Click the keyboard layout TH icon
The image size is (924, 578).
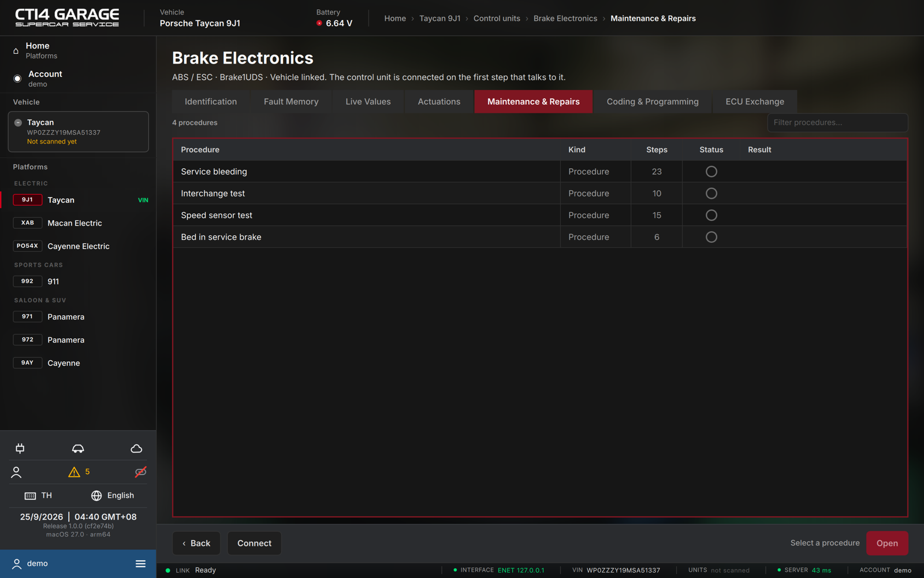30,496
